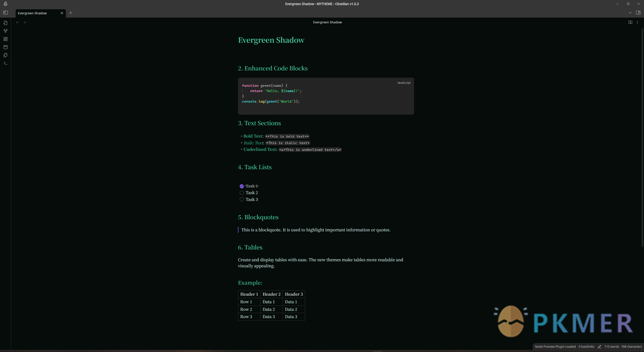Open the graph view
644x352 pixels.
(6, 31)
